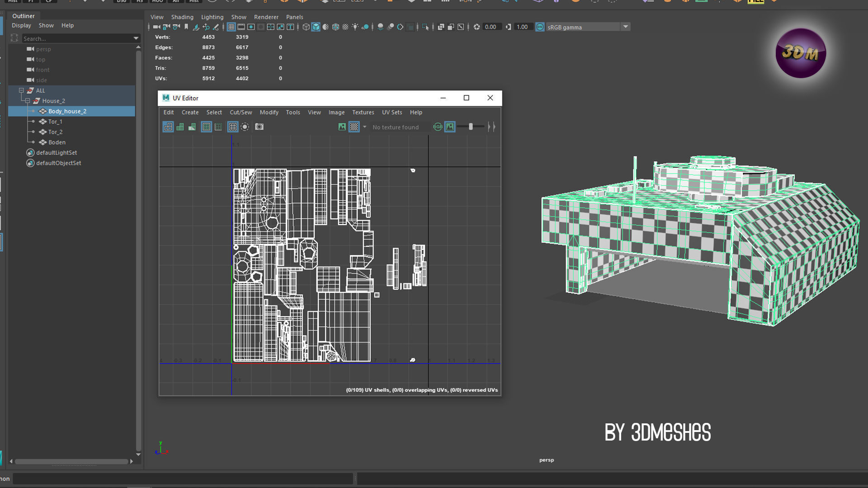Open the viewport Panels menu
This screenshot has height=488, width=868.
pyautogui.click(x=294, y=17)
